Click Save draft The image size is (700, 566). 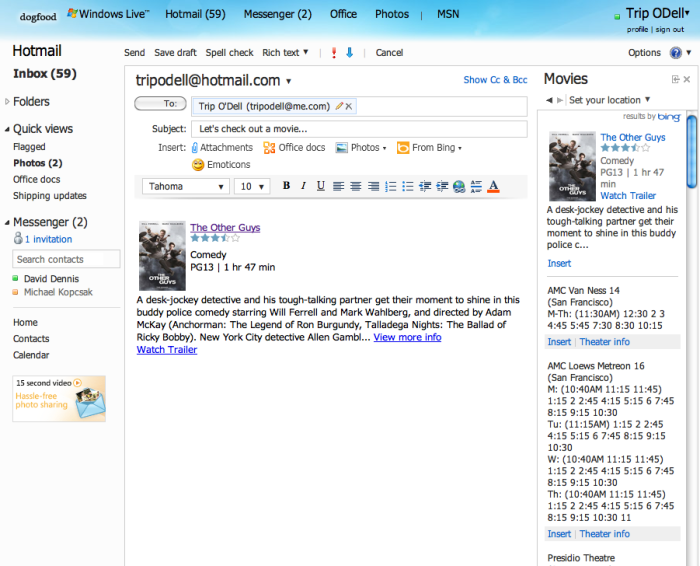click(175, 53)
